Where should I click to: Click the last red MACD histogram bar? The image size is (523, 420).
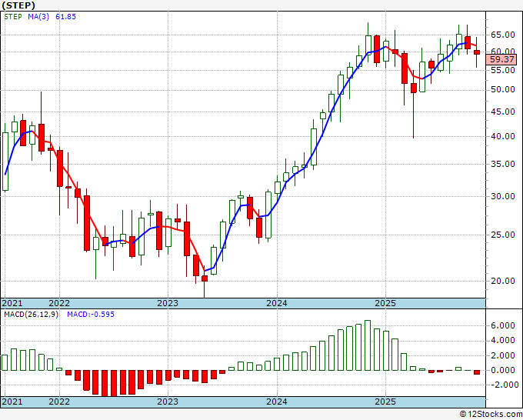(x=477, y=372)
